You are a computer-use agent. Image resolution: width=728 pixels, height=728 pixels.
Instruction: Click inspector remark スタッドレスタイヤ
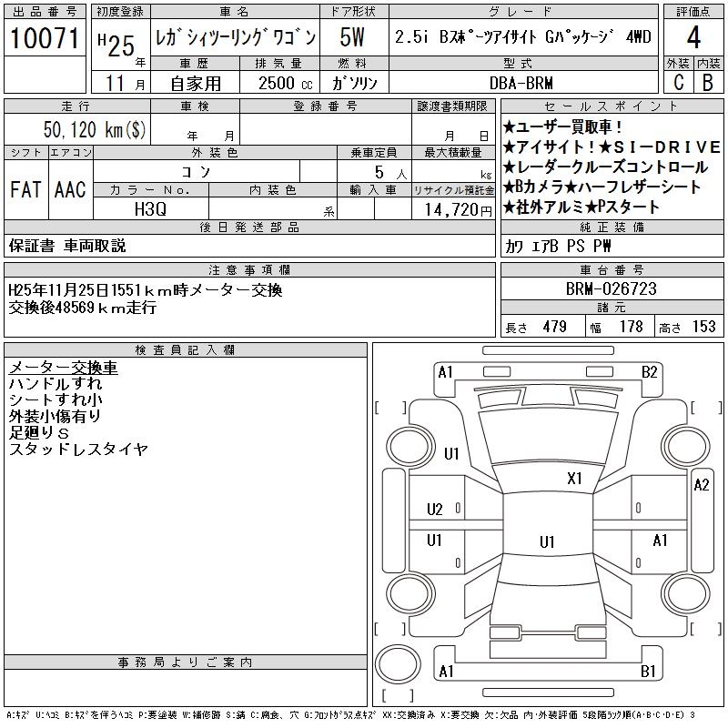click(78, 449)
